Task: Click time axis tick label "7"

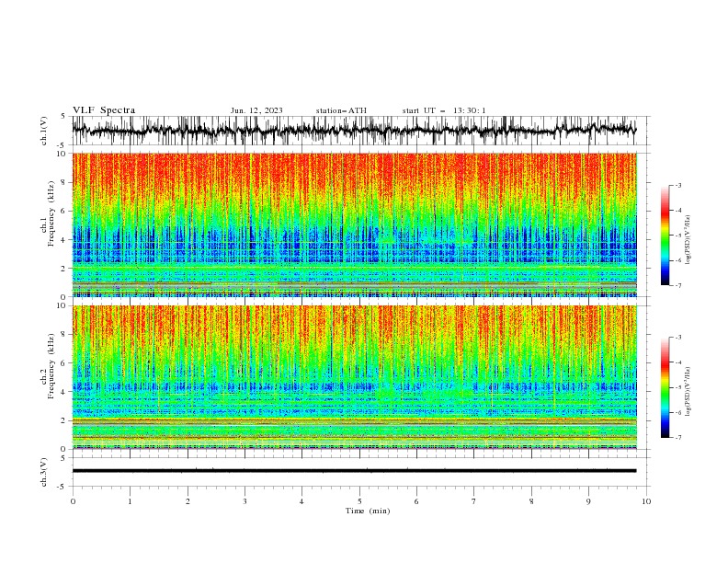Action: click(x=474, y=501)
